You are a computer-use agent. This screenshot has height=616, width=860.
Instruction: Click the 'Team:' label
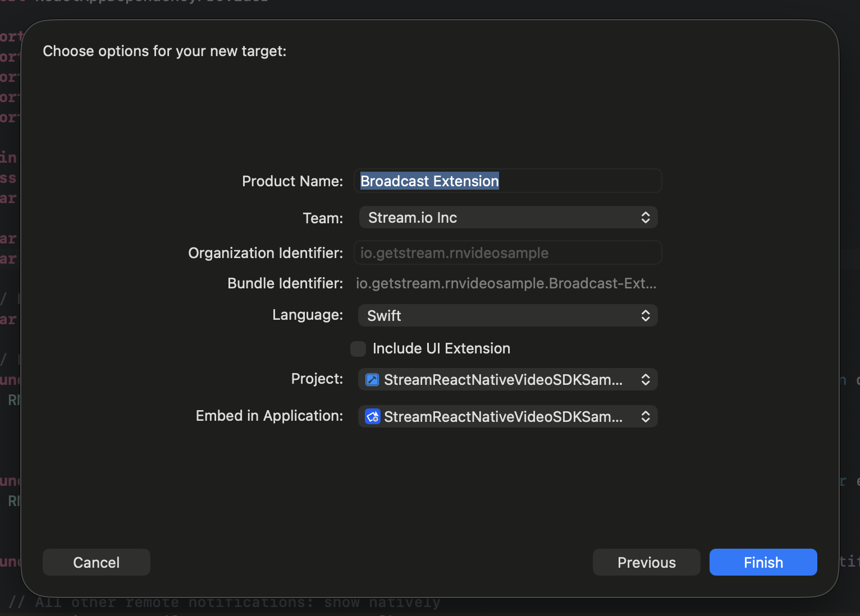[x=323, y=218]
